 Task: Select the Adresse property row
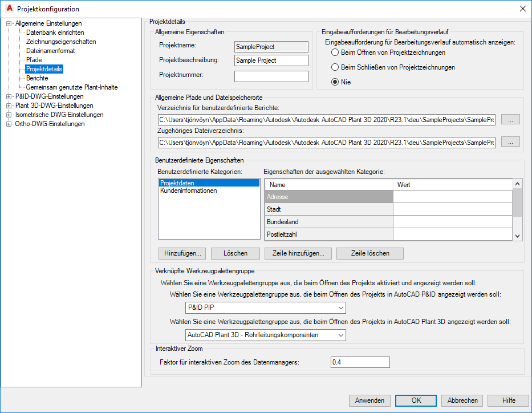329,197
